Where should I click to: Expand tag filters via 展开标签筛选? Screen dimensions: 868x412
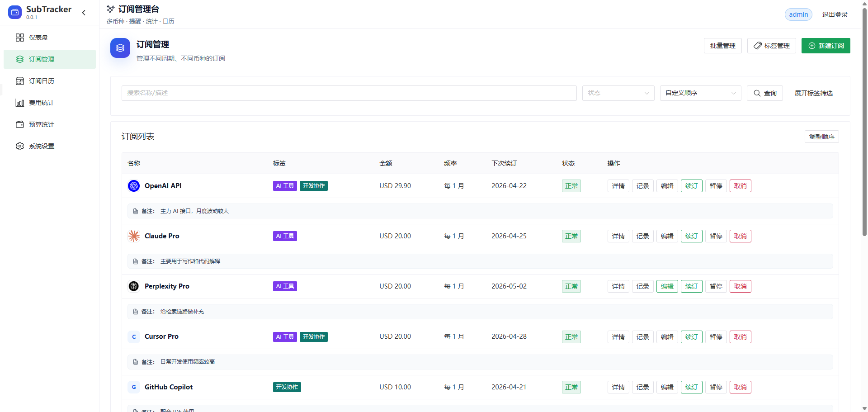click(814, 93)
